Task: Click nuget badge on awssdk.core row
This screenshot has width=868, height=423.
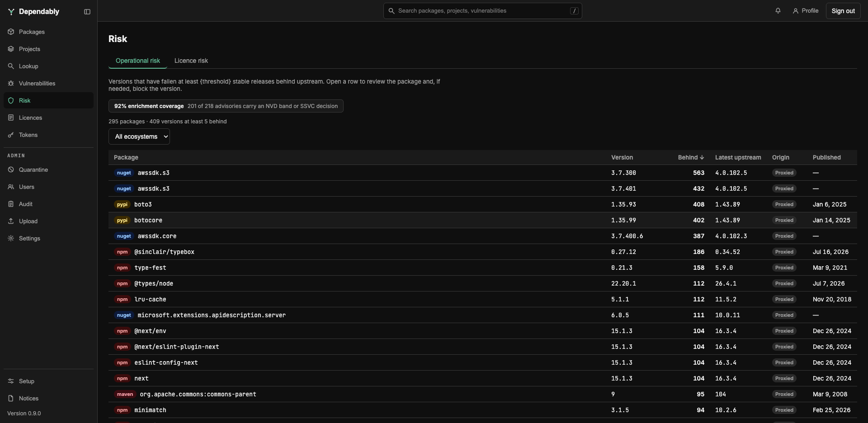Action: click(124, 236)
